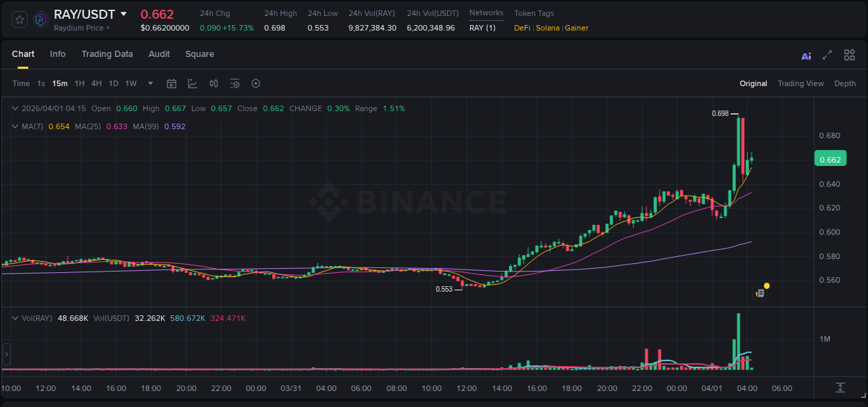Favorite RAY/USDT using the star icon
Viewport: 868px width, 407px height.
point(19,19)
